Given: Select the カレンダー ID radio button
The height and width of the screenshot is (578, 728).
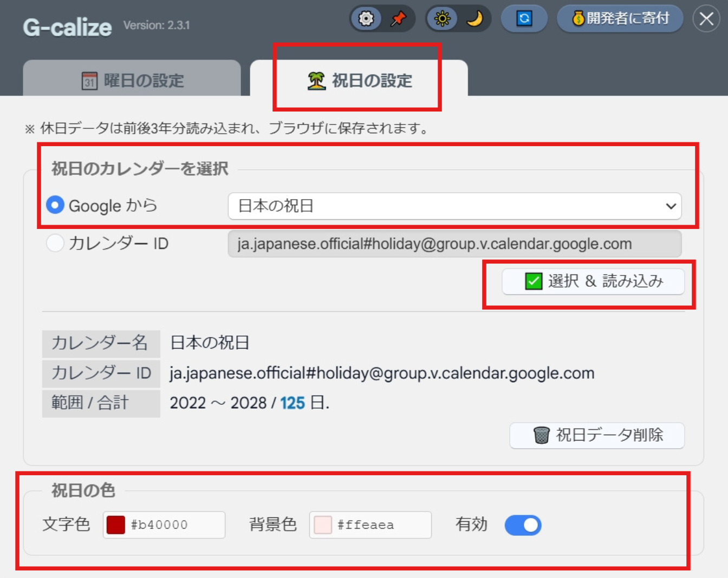Looking at the screenshot, I should [55, 243].
